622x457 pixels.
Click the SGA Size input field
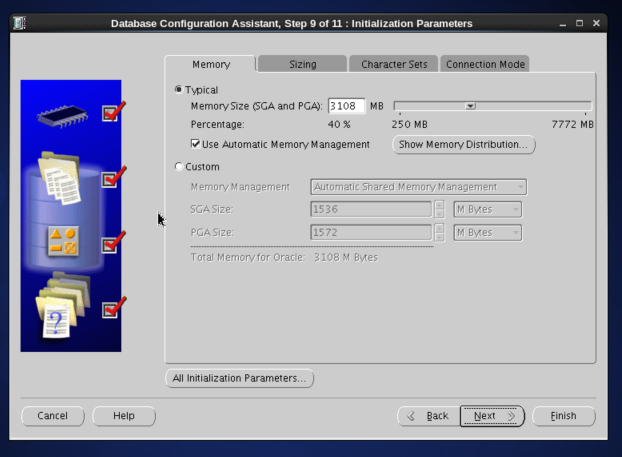click(371, 209)
